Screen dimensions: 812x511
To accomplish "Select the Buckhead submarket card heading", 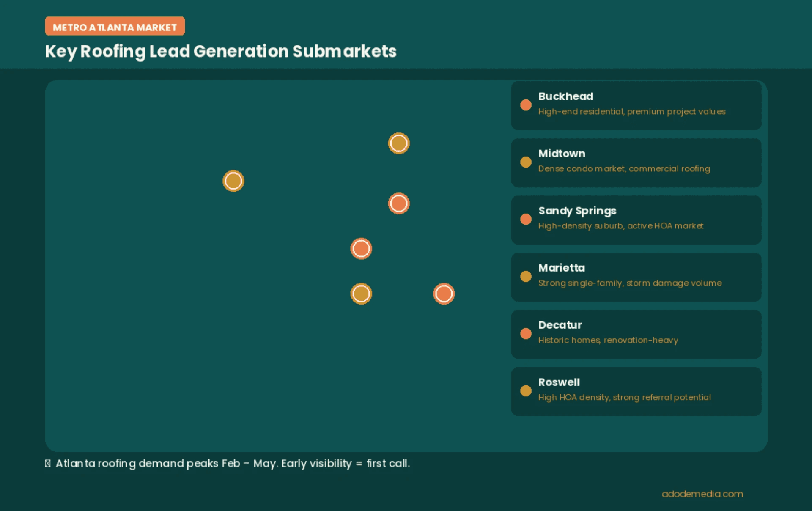I will pyautogui.click(x=565, y=96).
